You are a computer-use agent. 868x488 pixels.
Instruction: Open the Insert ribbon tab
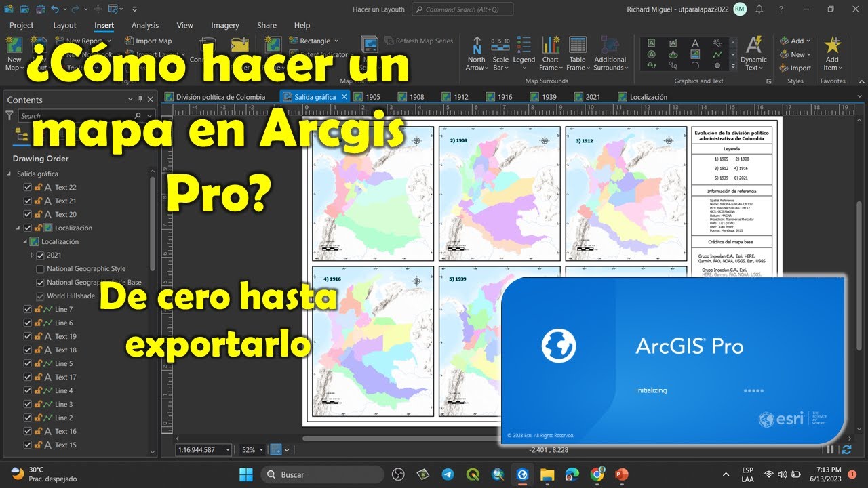(104, 26)
